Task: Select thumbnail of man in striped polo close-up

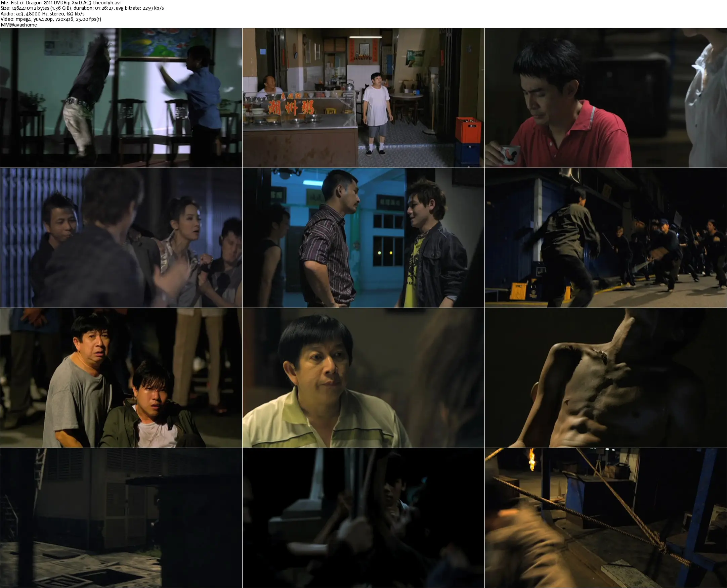Action: point(363,378)
